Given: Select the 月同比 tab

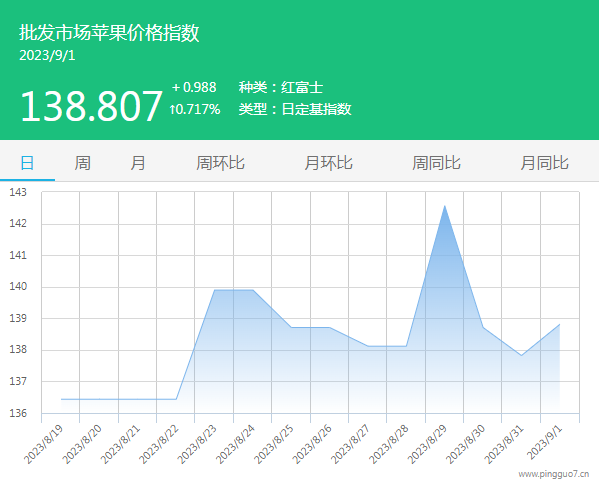Looking at the screenshot, I should coord(544,163).
